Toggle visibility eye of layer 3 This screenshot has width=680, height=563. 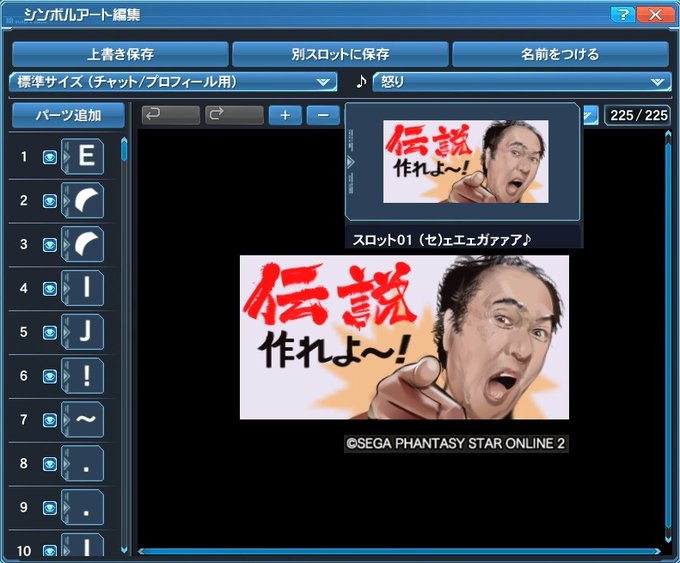(x=49, y=245)
